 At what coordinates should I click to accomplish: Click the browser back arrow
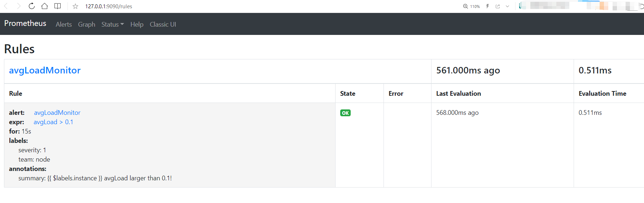click(6, 6)
